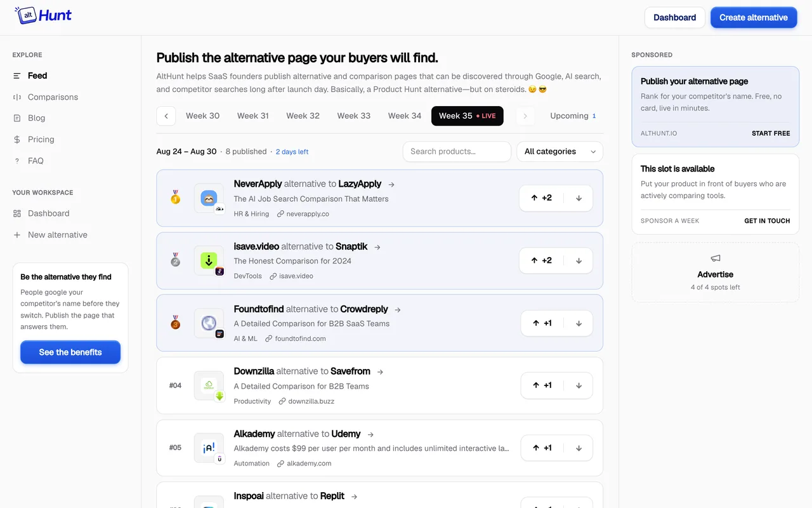Click the START FREE link
812x508 pixels.
[x=771, y=133]
